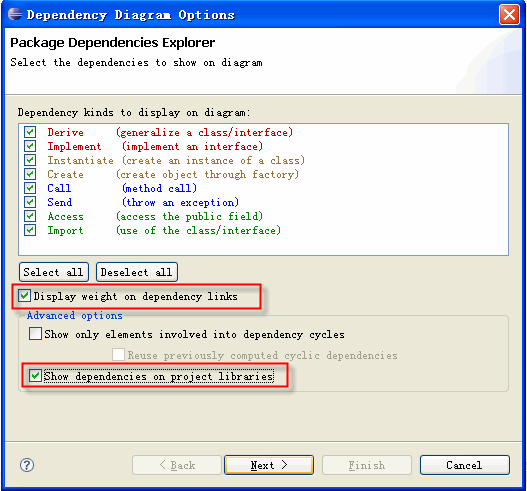The image size is (527, 491).
Task: Uncheck the Implement dependency checkbox
Action: click(x=30, y=146)
